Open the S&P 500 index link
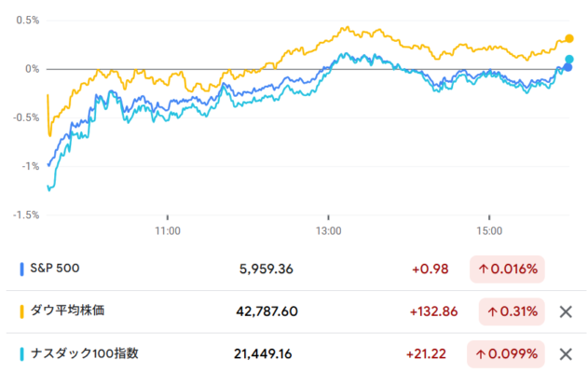Viewport: 588px width, 373px height. coord(55,269)
